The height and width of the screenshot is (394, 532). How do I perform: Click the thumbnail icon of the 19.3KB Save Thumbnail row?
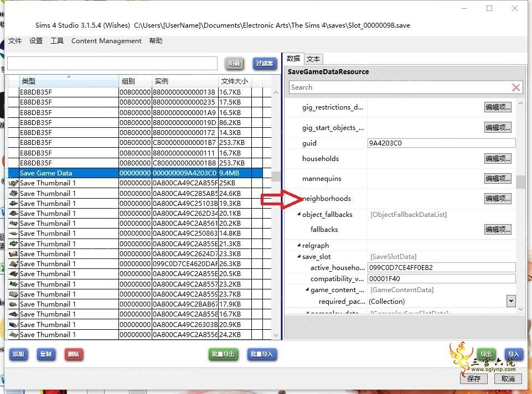point(13,204)
